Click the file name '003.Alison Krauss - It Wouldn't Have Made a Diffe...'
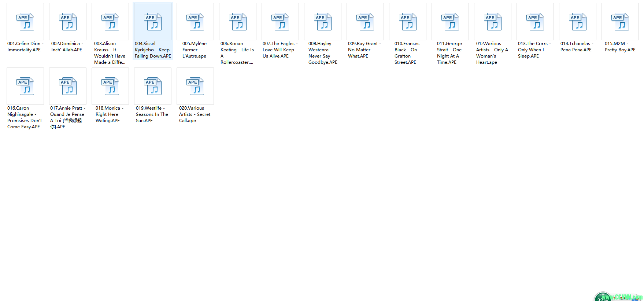Viewport: 644px width, 301px height. 110,53
